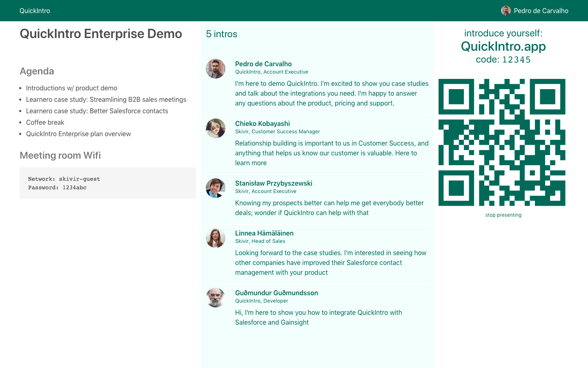The width and height of the screenshot is (588, 368).
Task: Click the Skivir, Head of Sales subtitle
Action: click(260, 241)
